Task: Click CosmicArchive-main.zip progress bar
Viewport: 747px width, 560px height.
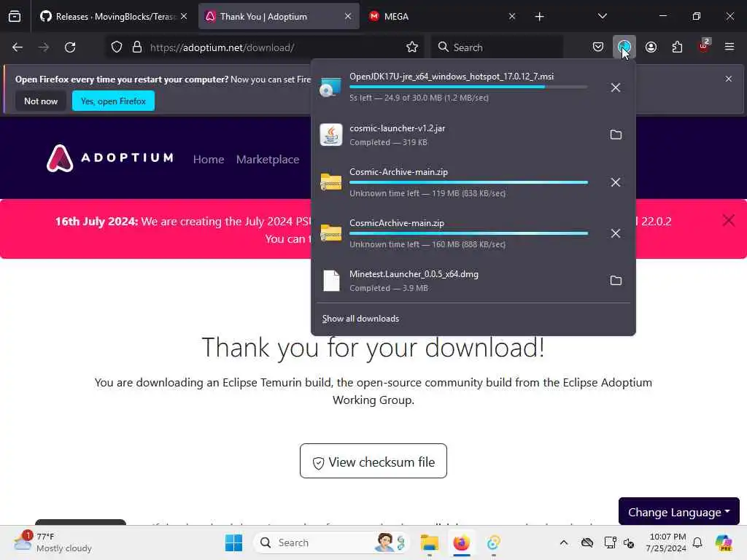Action: 469,233
